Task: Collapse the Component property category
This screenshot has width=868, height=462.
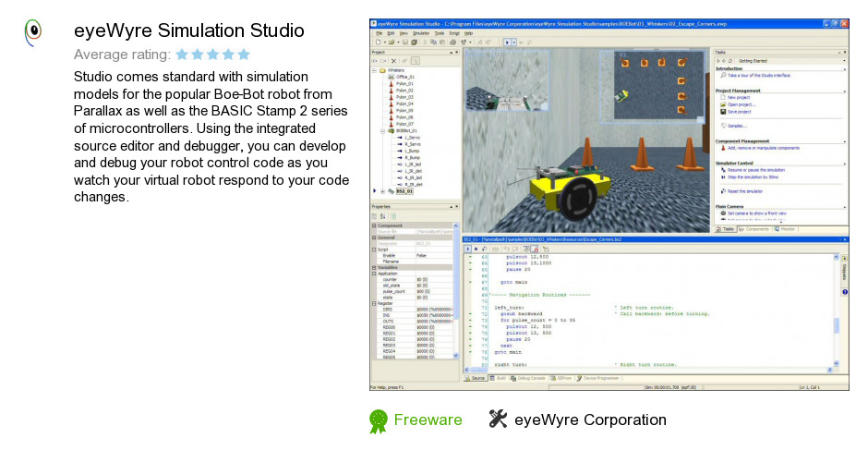Action: (374, 225)
